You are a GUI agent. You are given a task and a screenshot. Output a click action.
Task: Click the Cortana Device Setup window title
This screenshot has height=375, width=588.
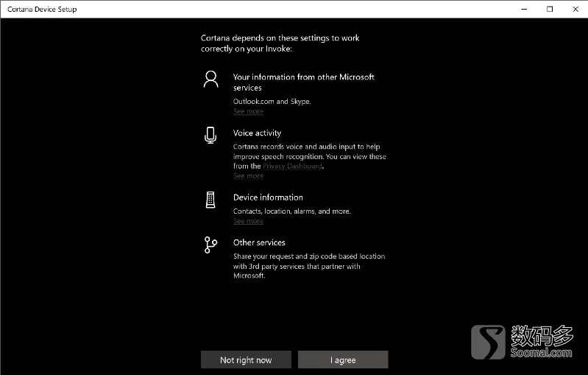[42, 9]
